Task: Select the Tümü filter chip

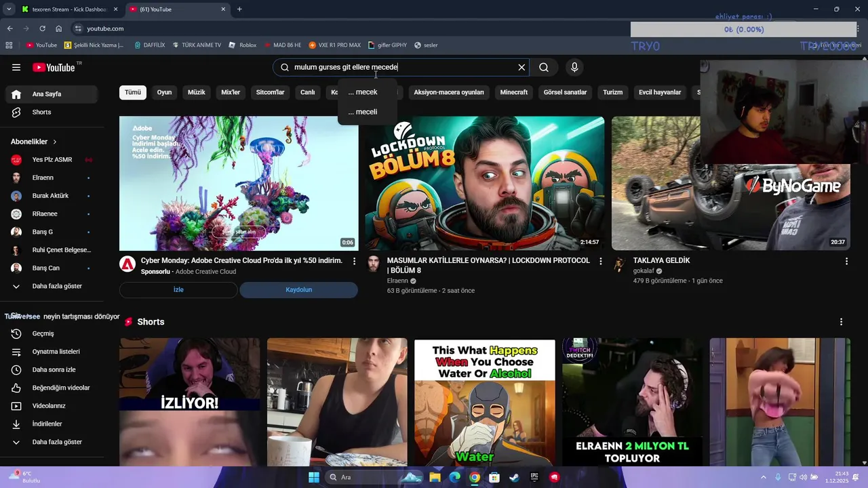Action: tap(133, 92)
